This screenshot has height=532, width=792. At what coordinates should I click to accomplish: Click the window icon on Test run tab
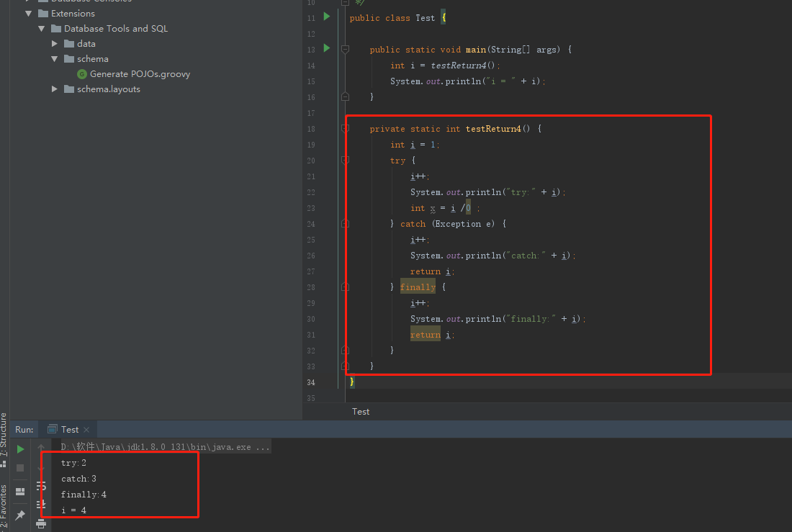pyautogui.click(x=52, y=430)
